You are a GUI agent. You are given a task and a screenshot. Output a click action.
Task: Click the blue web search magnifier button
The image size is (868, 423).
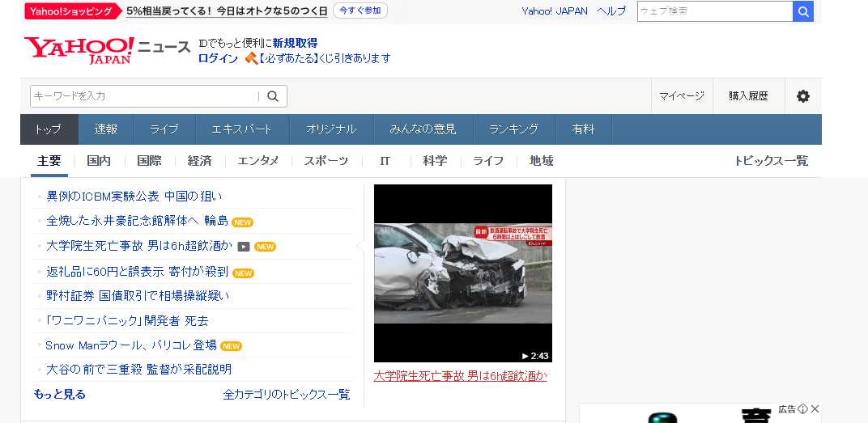tap(803, 11)
